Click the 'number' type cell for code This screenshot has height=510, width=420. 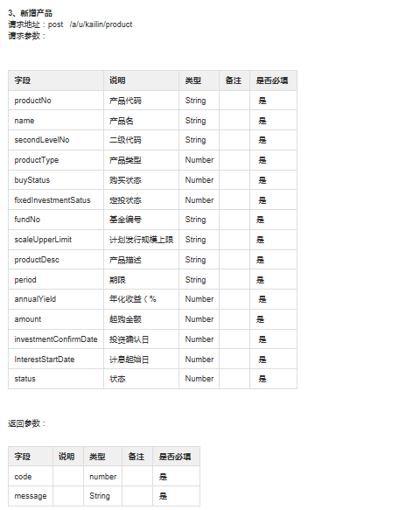pyautogui.click(x=102, y=477)
